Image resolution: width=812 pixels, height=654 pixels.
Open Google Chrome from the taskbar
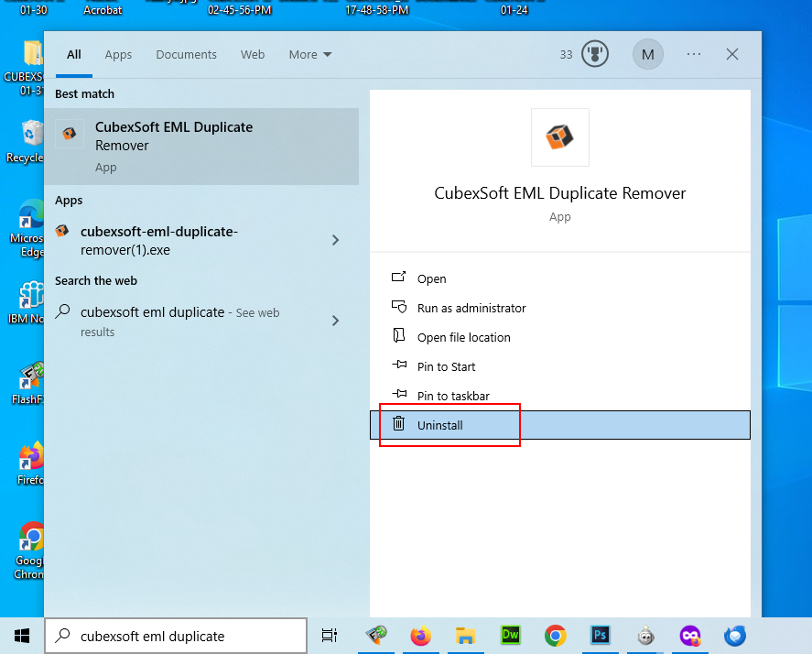(555, 636)
